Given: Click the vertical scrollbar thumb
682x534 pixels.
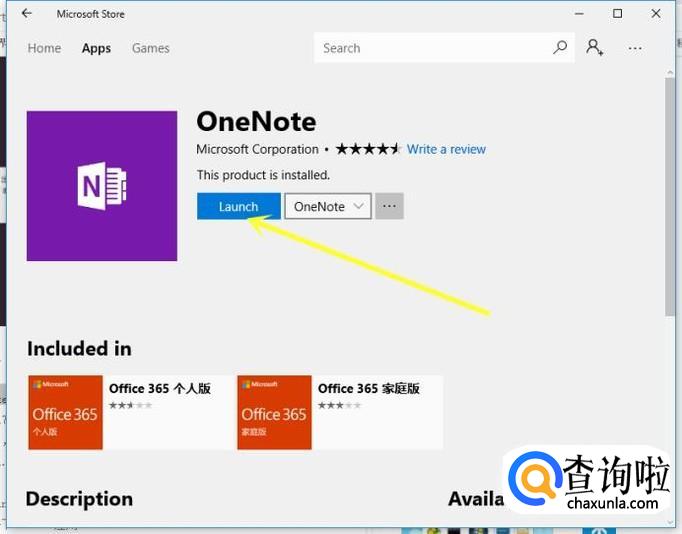Looking at the screenshot, I should pos(670,197).
